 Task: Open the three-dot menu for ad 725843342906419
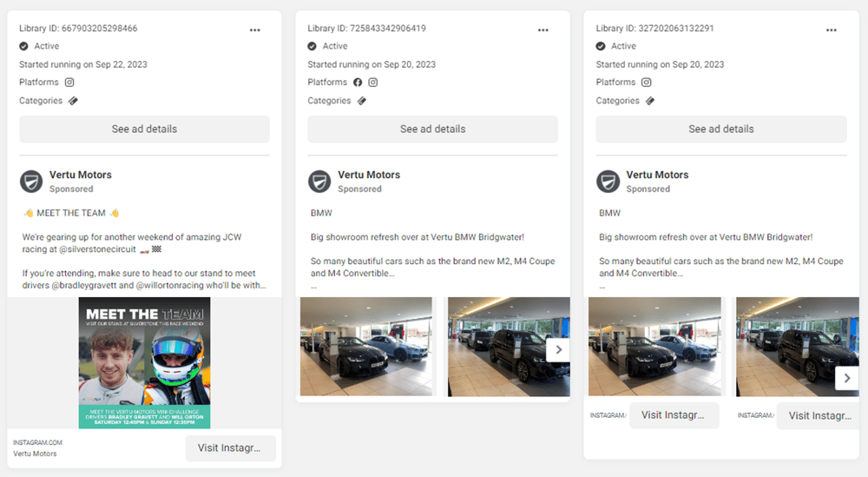coord(543,30)
